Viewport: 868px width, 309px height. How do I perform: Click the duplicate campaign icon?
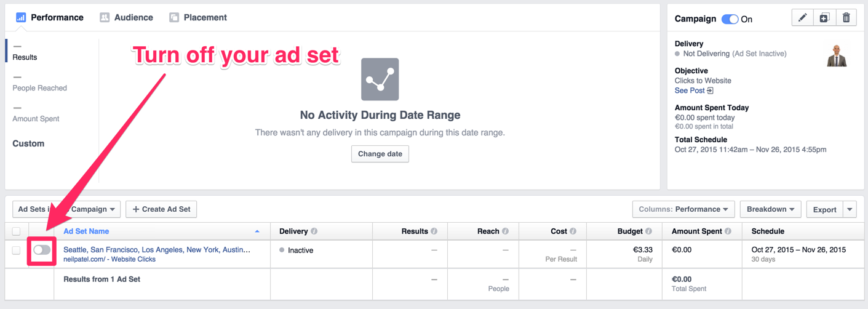click(824, 18)
